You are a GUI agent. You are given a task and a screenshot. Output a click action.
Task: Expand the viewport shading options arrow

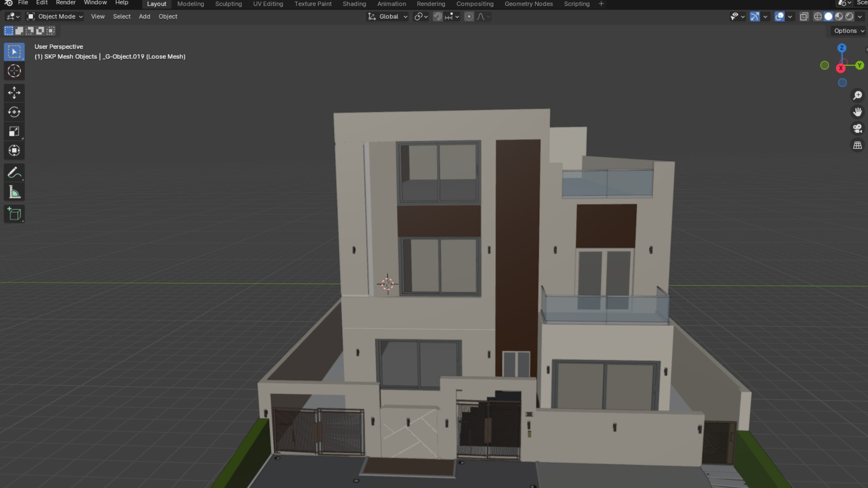tap(860, 17)
